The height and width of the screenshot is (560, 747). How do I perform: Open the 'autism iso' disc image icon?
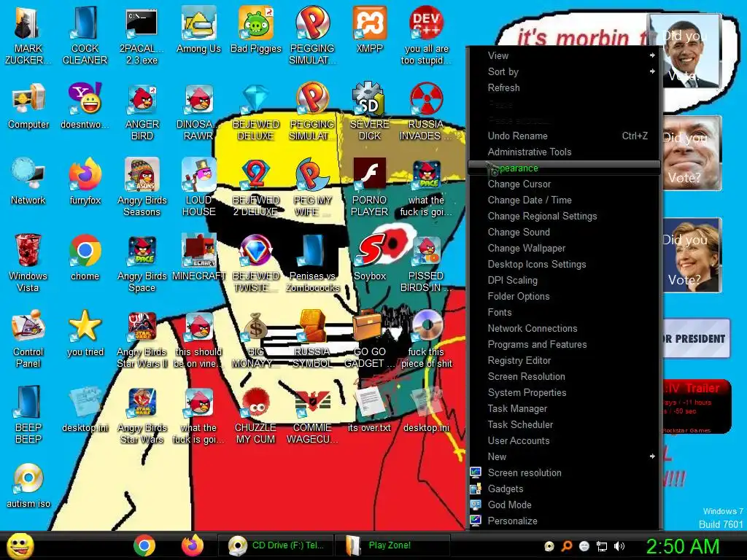coord(28,485)
